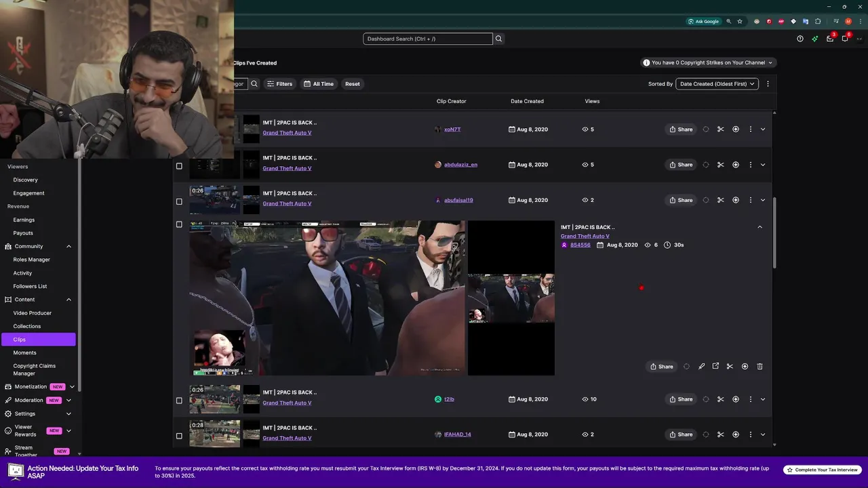Play the expanded clip video preview
The height and width of the screenshot is (488, 868).
[328, 298]
